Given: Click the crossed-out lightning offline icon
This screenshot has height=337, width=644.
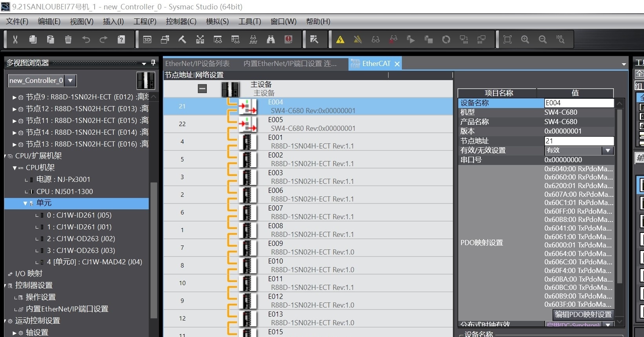Looking at the screenshot, I should coord(358,39).
